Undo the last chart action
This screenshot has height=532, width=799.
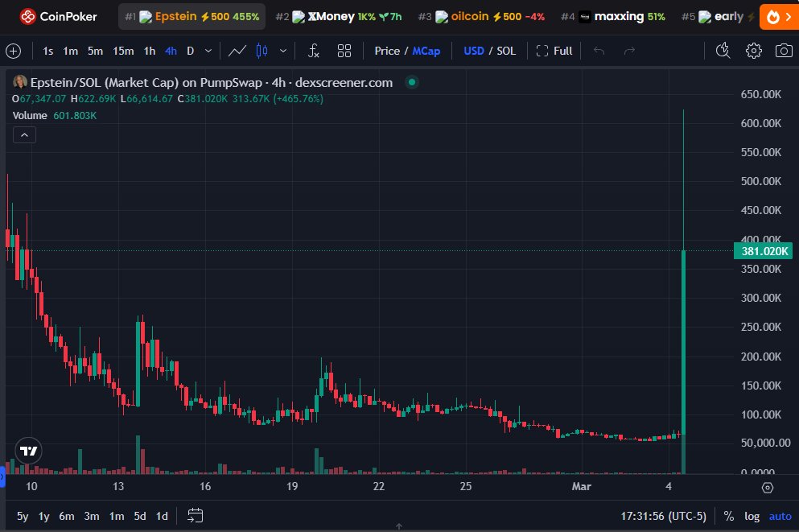(x=599, y=51)
